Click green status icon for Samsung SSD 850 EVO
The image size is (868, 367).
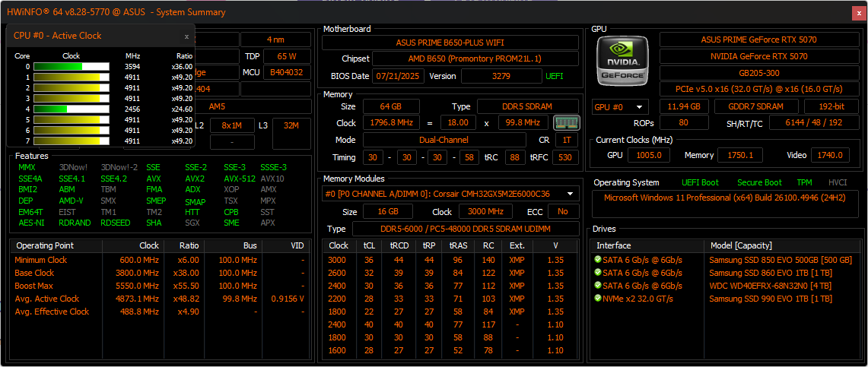[x=597, y=259]
